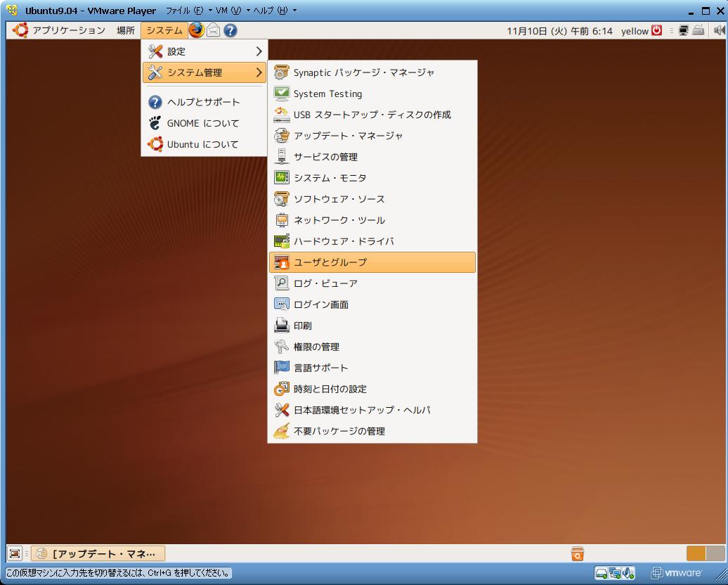The height and width of the screenshot is (585, 728).
Task: Switch to the second (grey) workspace
Action: pos(715,553)
